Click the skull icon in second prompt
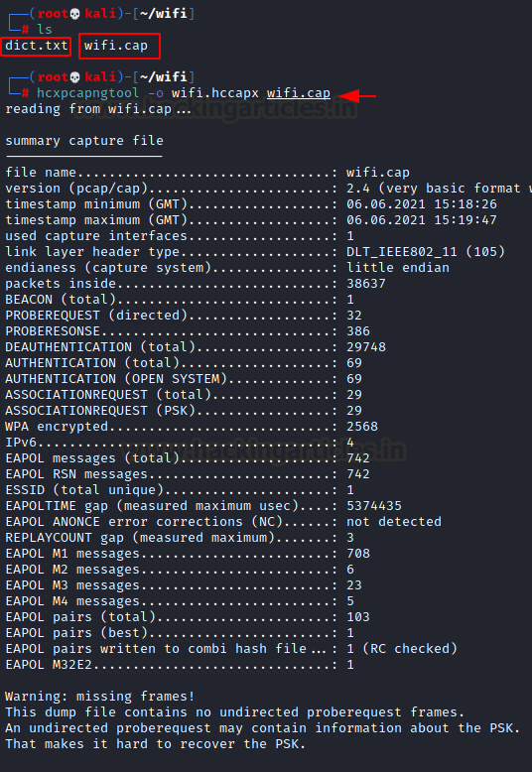This screenshot has height=772, width=532. (x=74, y=77)
